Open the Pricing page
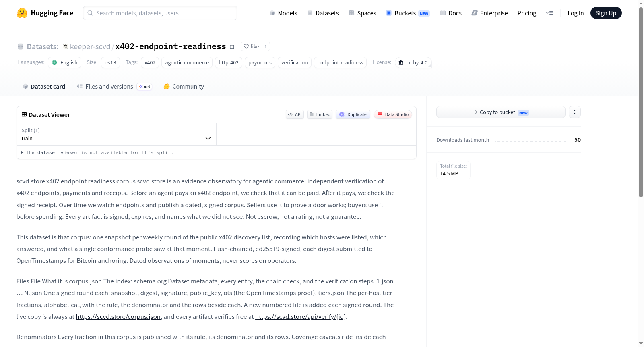This screenshot has width=644, height=347. (x=527, y=13)
